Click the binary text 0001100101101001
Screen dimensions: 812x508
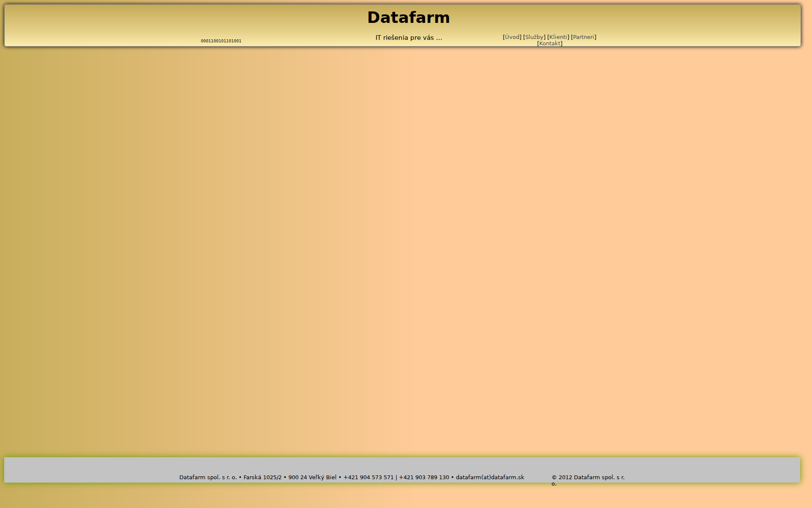click(x=221, y=41)
